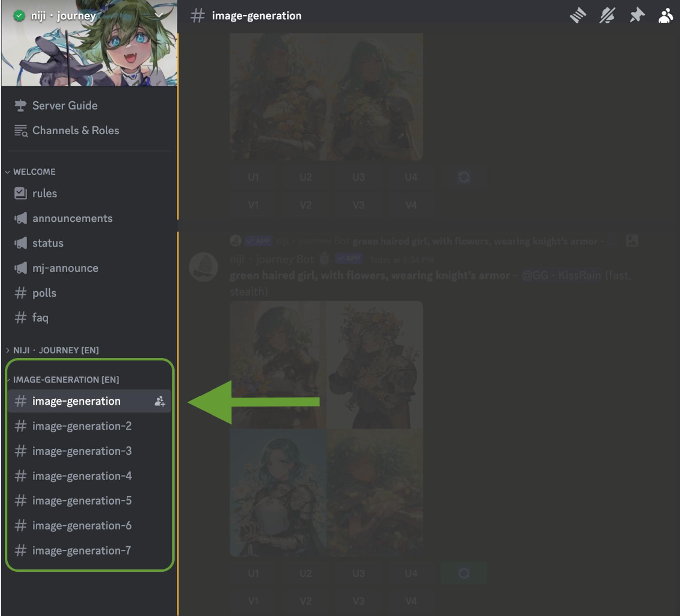This screenshot has height=616, width=680.
Task: Open the polls channel
Action: click(x=89, y=293)
